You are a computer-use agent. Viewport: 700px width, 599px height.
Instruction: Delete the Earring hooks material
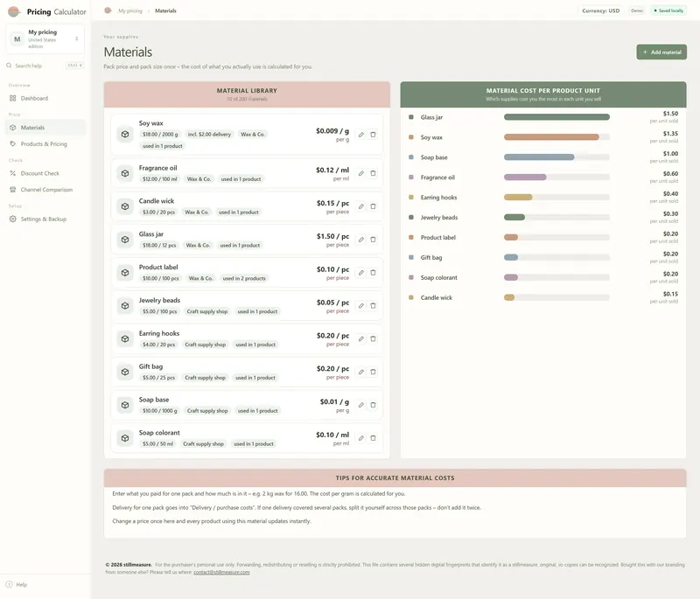(373, 338)
